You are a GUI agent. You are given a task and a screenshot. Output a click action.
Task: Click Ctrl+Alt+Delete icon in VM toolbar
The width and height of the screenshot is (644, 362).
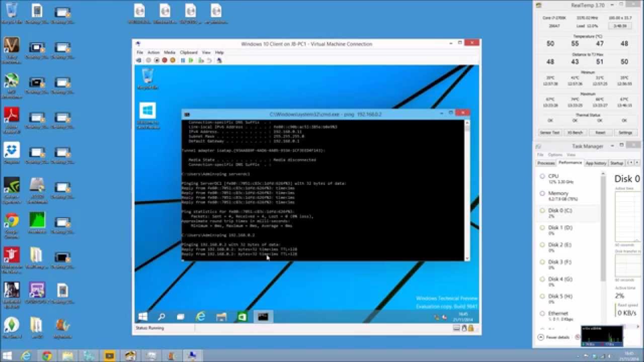coord(138,60)
